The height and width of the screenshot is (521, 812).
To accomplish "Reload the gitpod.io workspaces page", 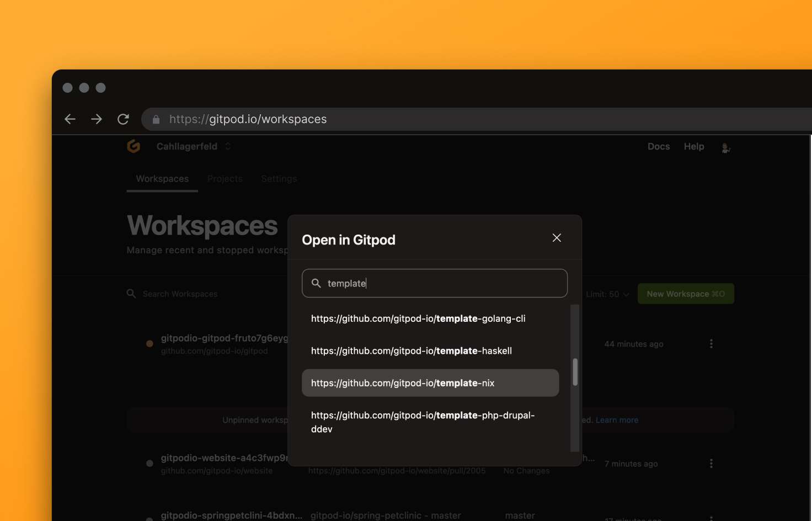I will point(124,119).
